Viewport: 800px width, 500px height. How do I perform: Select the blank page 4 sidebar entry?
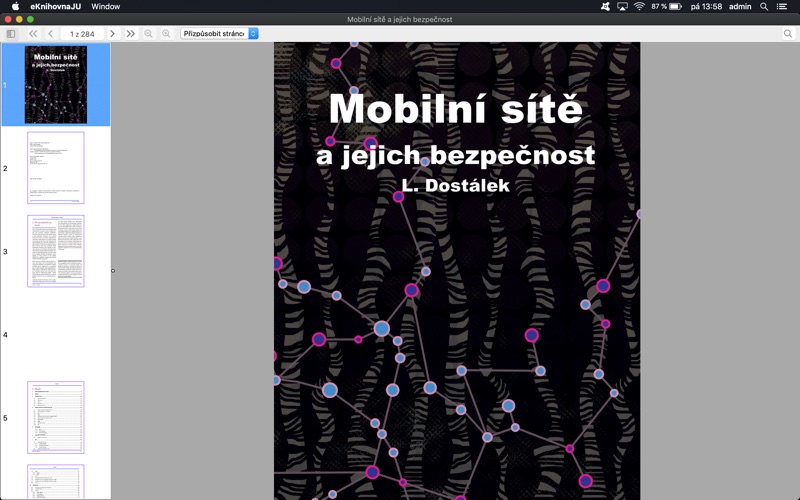(x=56, y=334)
